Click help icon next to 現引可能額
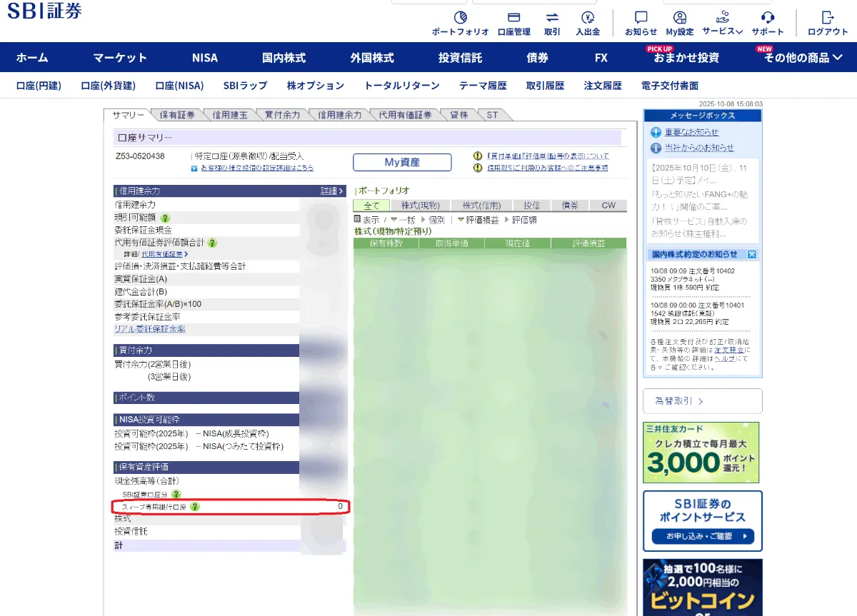This screenshot has width=857, height=616. 165,218
